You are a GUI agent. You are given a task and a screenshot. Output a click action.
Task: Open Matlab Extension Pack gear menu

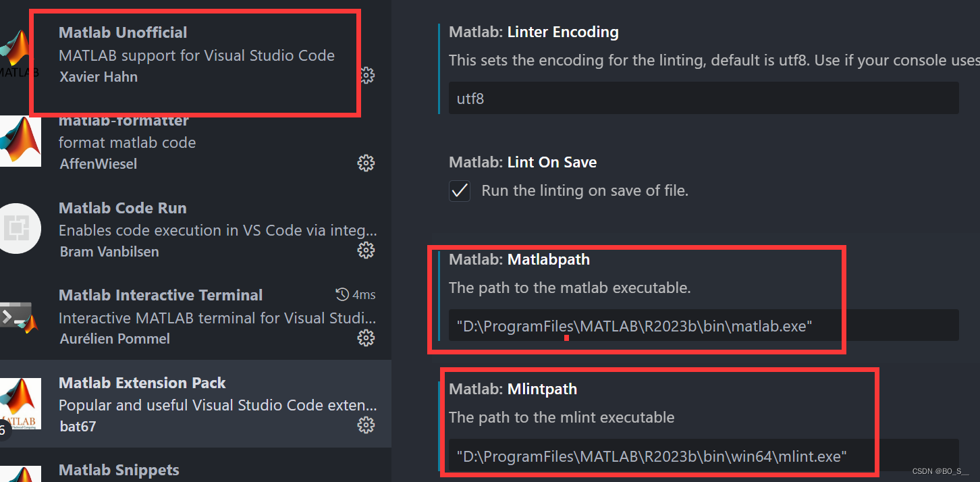tap(366, 425)
